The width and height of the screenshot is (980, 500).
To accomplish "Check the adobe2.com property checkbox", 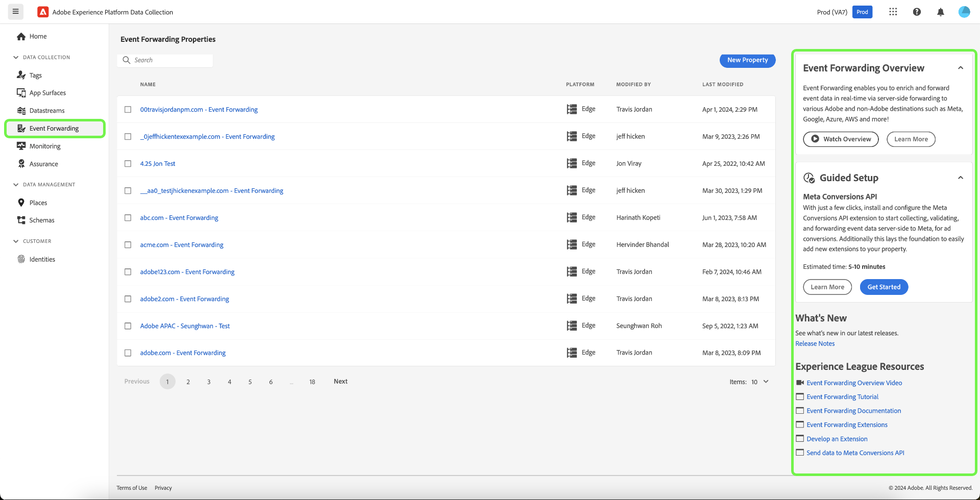I will coord(128,299).
